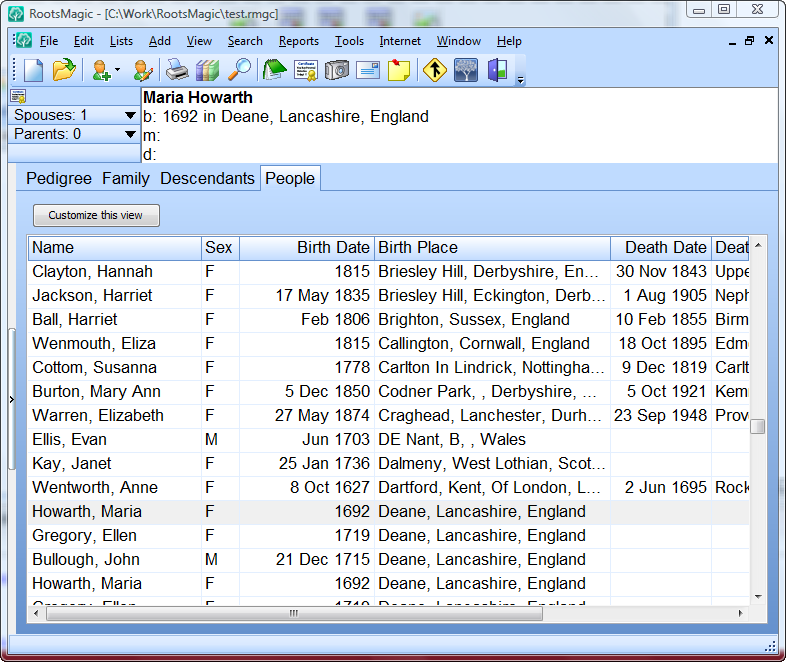Select the Ellis, Evan row
Viewport: 786px width, 662px height.
(388, 440)
